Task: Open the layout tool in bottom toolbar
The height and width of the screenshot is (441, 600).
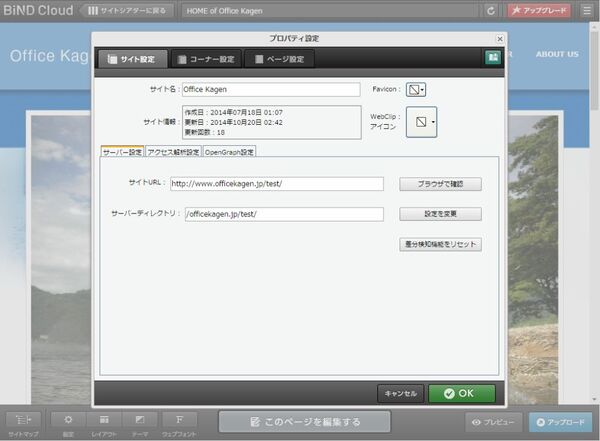Action: [x=104, y=425]
